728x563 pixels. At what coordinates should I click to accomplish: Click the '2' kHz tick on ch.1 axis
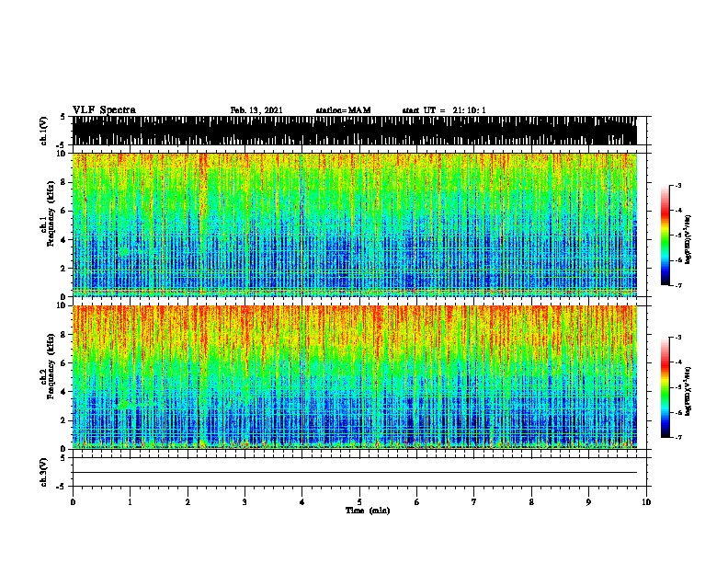[63, 268]
